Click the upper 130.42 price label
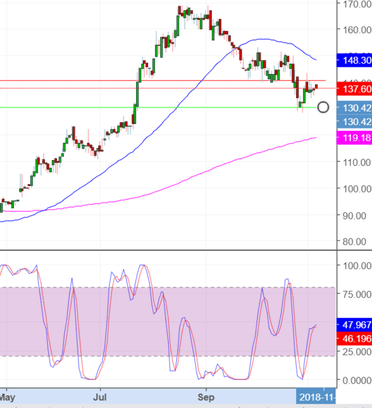372x408 pixels. 355,108
